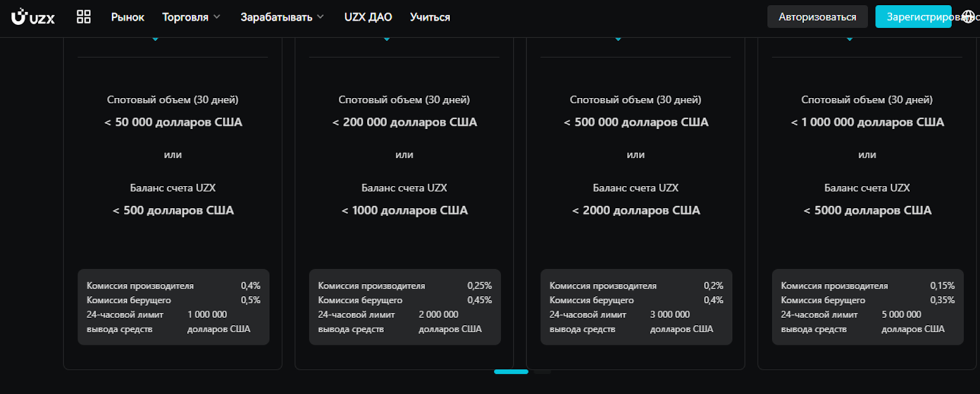Click the fee panel of the first tier card
Viewport: 980px width, 394px height.
pyautogui.click(x=173, y=306)
